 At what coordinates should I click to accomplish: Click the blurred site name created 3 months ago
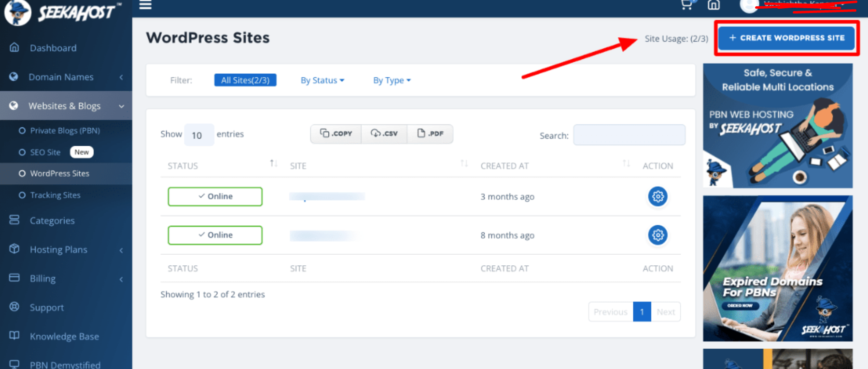[327, 196]
